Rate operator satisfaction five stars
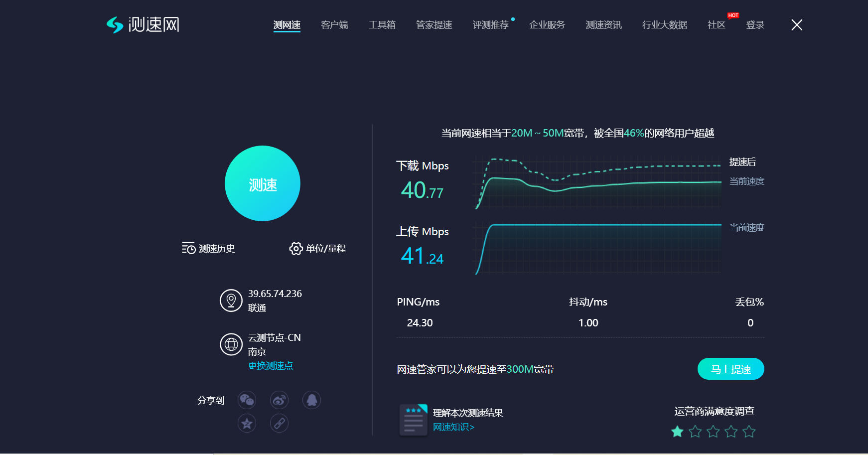The width and height of the screenshot is (868, 455). [749, 432]
